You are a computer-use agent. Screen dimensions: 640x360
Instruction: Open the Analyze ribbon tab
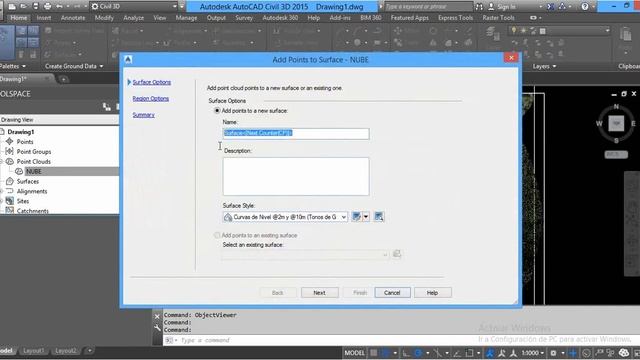(x=133, y=18)
